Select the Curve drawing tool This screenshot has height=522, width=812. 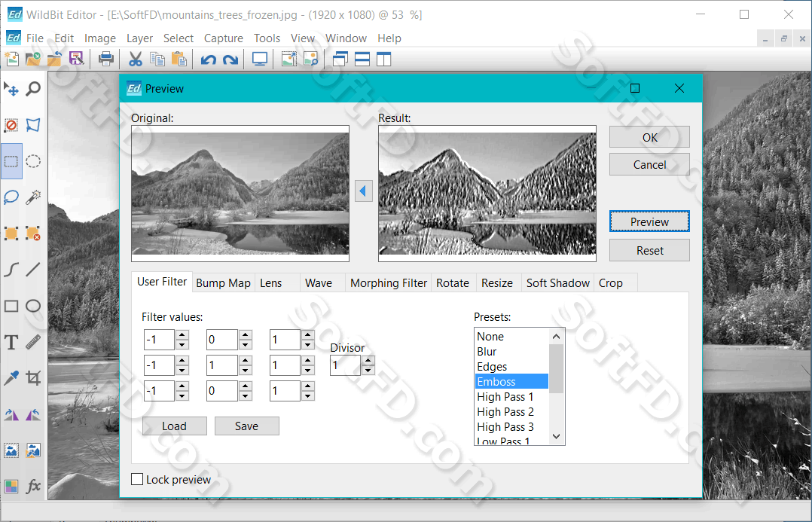[x=11, y=270]
